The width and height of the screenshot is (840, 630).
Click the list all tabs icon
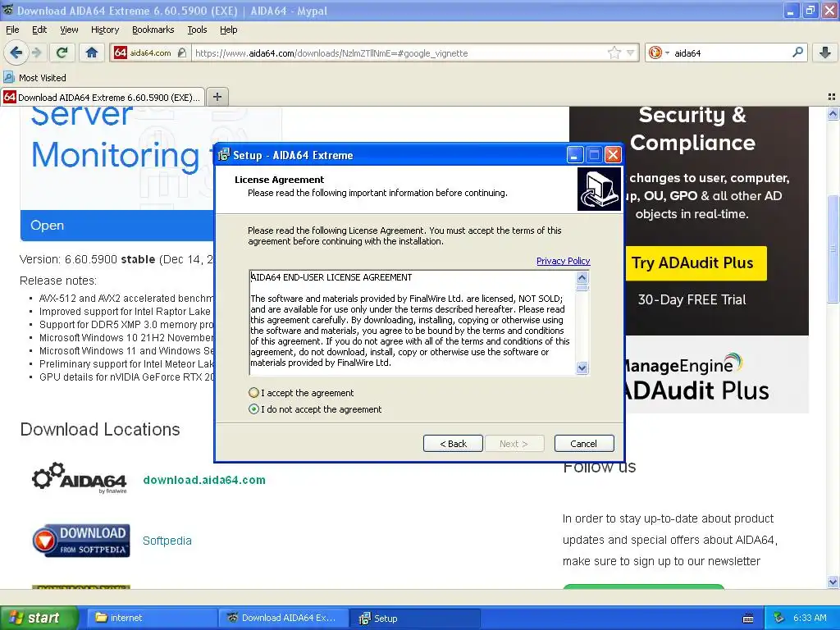pyautogui.click(x=832, y=97)
